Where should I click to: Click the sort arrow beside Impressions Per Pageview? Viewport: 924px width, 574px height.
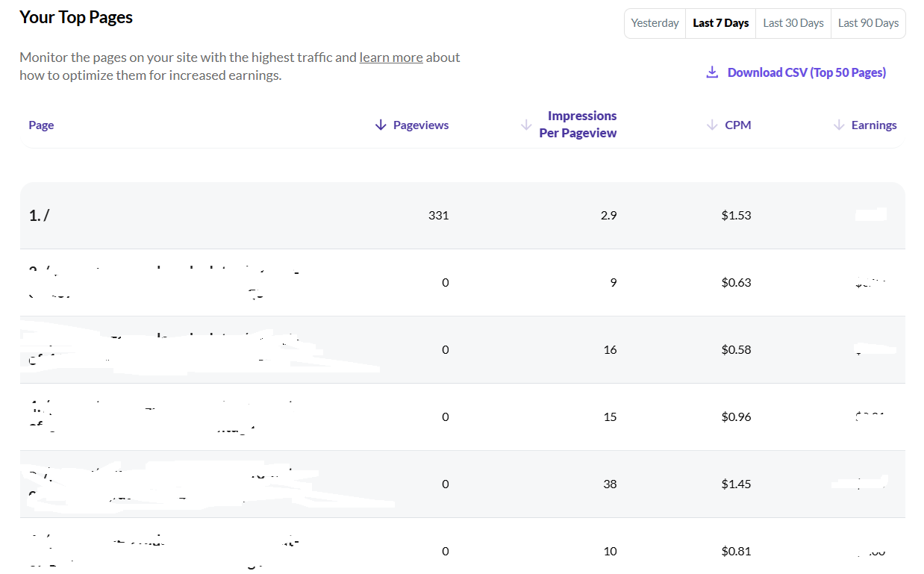click(526, 125)
